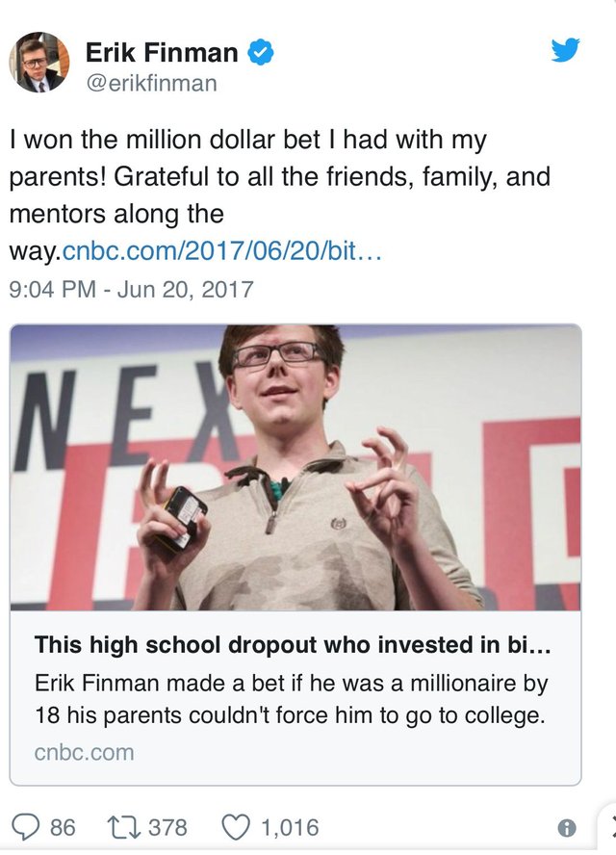Click the 86 replies count
The height and width of the screenshot is (855, 616).
pyautogui.click(x=63, y=827)
